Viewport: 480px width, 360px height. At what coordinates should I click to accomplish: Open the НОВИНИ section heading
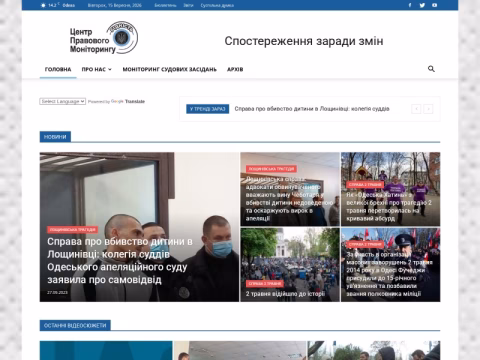point(55,137)
